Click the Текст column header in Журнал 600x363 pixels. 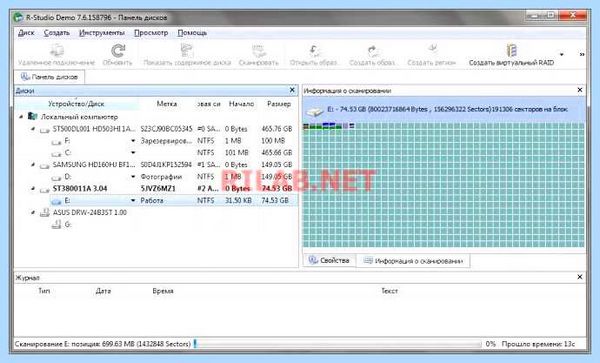coord(390,291)
